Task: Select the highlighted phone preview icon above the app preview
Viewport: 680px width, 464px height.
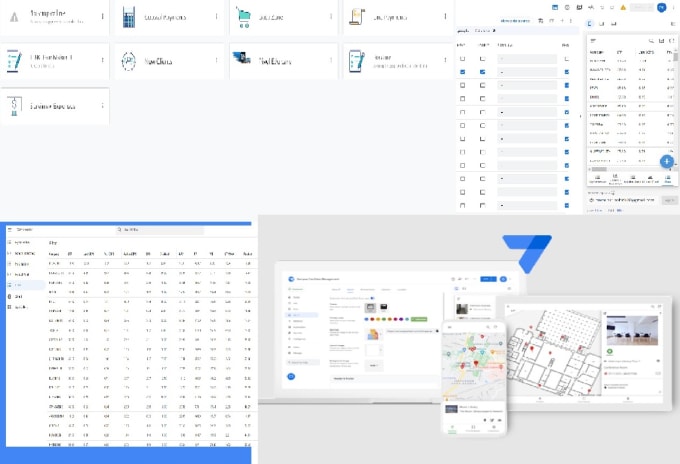Action: pyautogui.click(x=589, y=24)
